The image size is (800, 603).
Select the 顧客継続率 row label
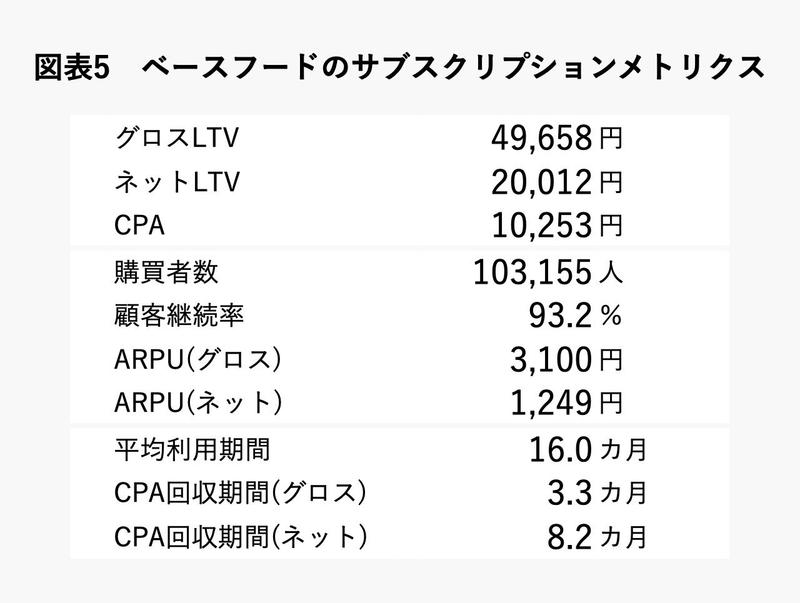coord(179,314)
